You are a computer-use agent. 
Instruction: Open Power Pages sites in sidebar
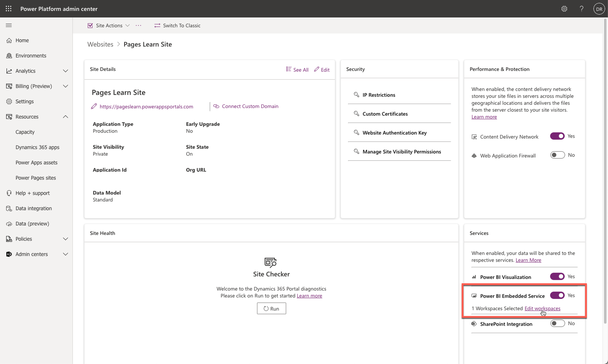[x=36, y=178]
